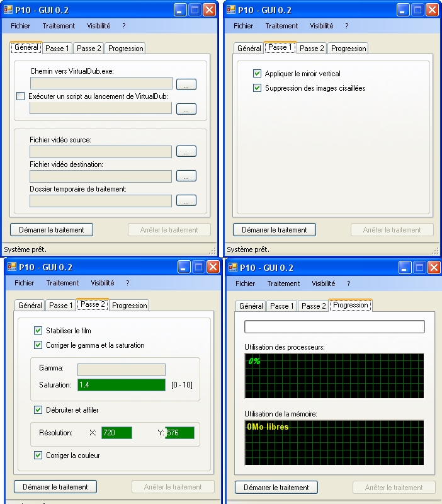Click 'Arrêter le traitement' in the Progression window

[394, 487]
